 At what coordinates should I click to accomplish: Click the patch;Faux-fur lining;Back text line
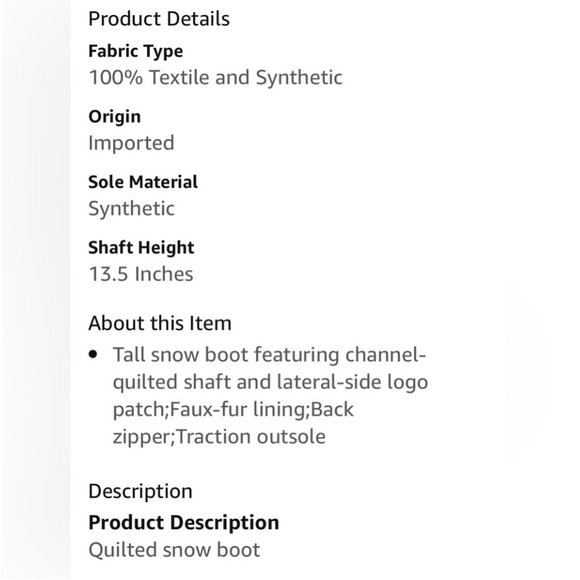click(x=233, y=409)
